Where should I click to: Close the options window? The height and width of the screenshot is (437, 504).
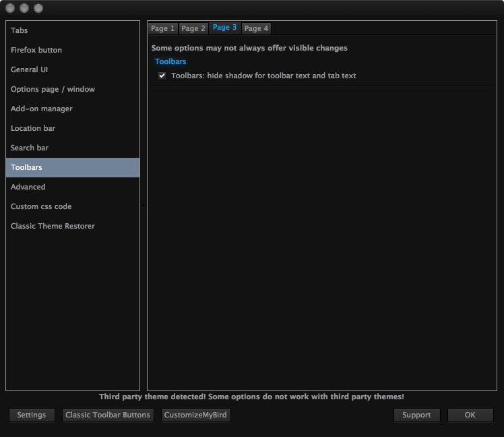(10, 8)
